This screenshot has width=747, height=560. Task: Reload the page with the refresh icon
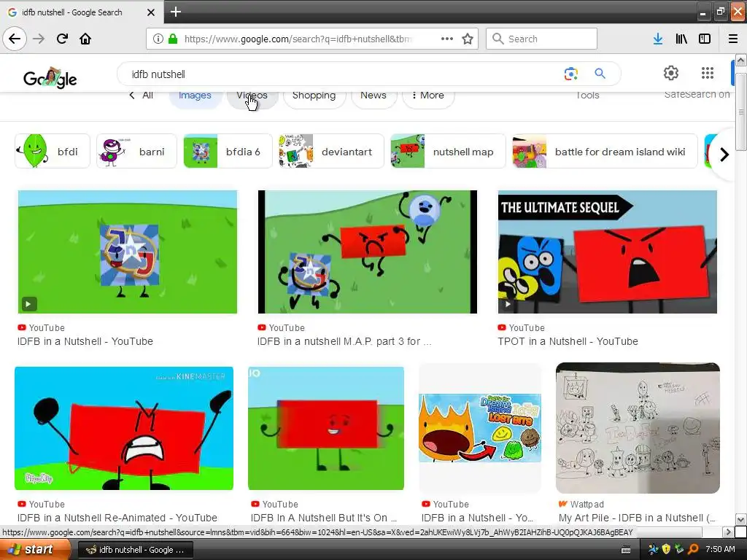click(x=62, y=39)
